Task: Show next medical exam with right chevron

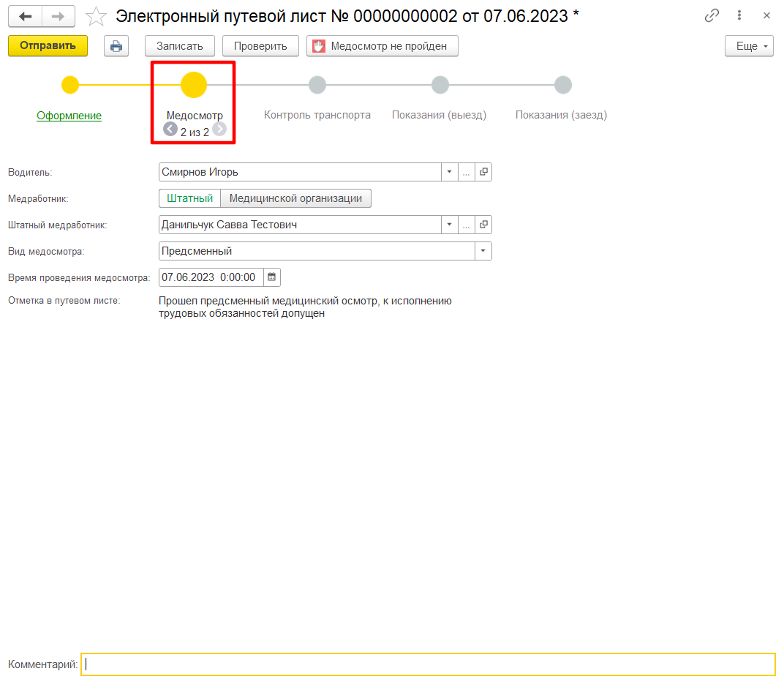Action: pyautogui.click(x=219, y=129)
